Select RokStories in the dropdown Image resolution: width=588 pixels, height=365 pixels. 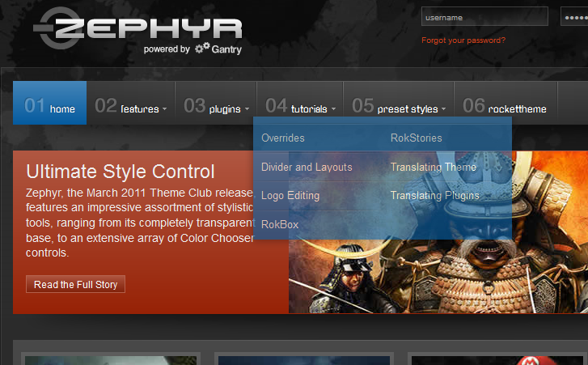417,138
